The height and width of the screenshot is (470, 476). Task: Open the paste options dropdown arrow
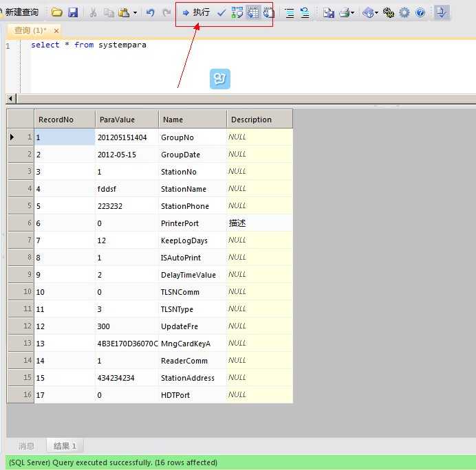click(x=135, y=13)
